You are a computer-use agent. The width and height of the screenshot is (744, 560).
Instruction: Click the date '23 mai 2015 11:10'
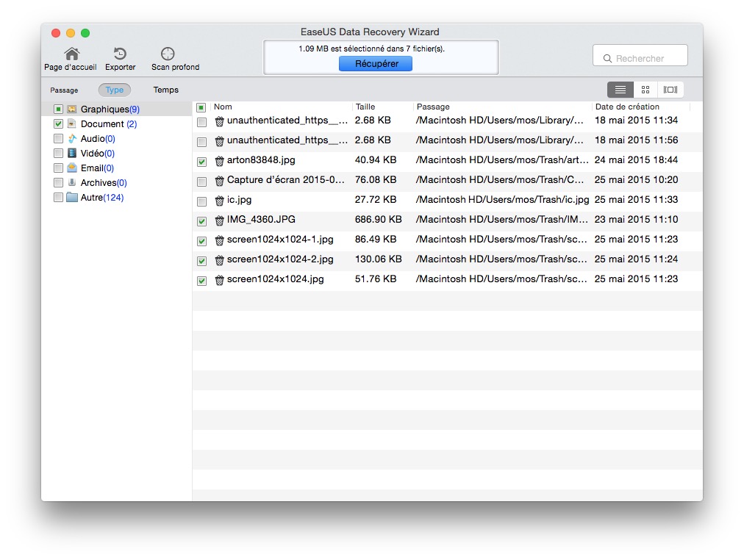(x=636, y=220)
